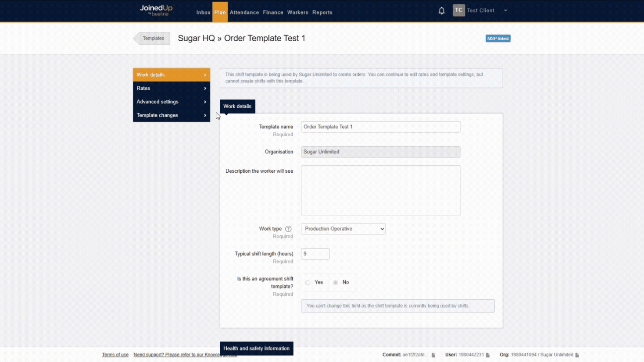Image resolution: width=644 pixels, height=362 pixels.
Task: Open the Finance menu
Action: [x=273, y=12]
